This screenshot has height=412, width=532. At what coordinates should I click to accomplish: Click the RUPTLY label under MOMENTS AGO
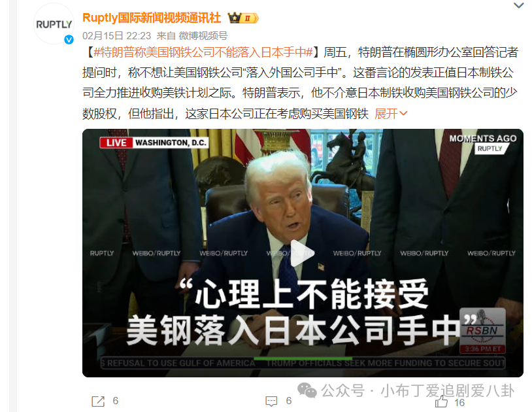490,148
